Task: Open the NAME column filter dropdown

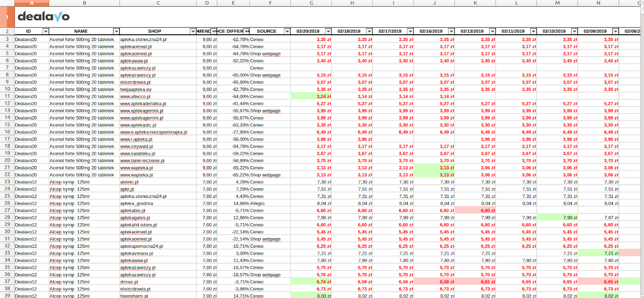Action: pos(116,31)
